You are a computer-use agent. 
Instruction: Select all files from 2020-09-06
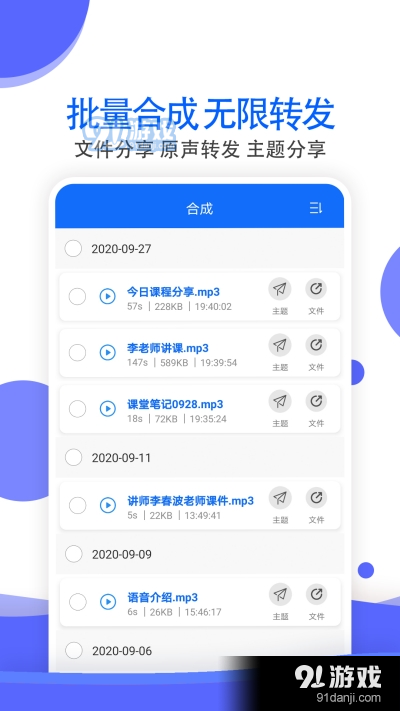[x=73, y=651]
